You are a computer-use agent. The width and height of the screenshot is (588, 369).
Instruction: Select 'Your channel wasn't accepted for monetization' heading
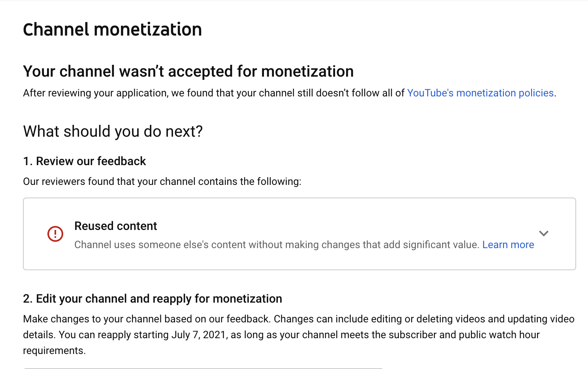[188, 72]
